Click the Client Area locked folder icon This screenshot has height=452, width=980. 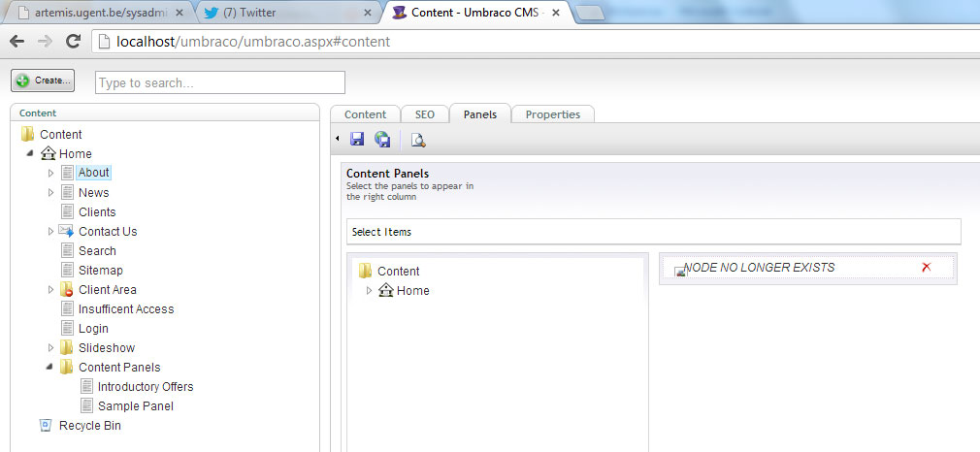(x=67, y=289)
